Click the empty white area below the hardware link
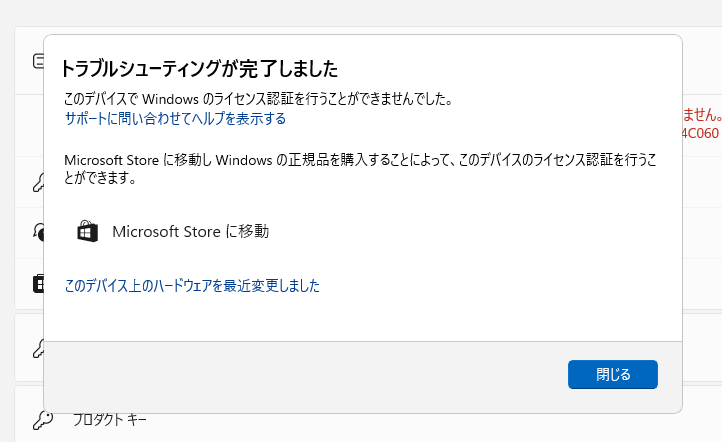The height and width of the screenshot is (442, 722). pos(360,320)
